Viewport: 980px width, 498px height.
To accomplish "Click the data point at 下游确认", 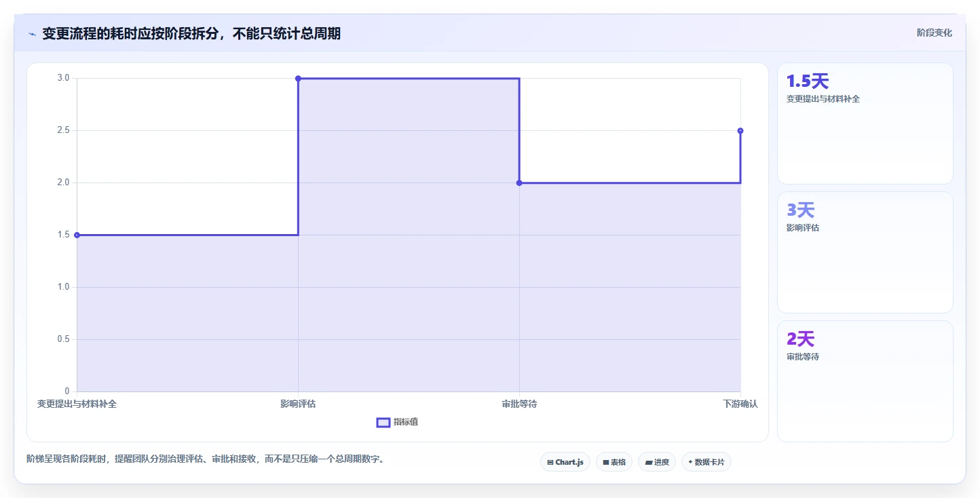I will [740, 130].
